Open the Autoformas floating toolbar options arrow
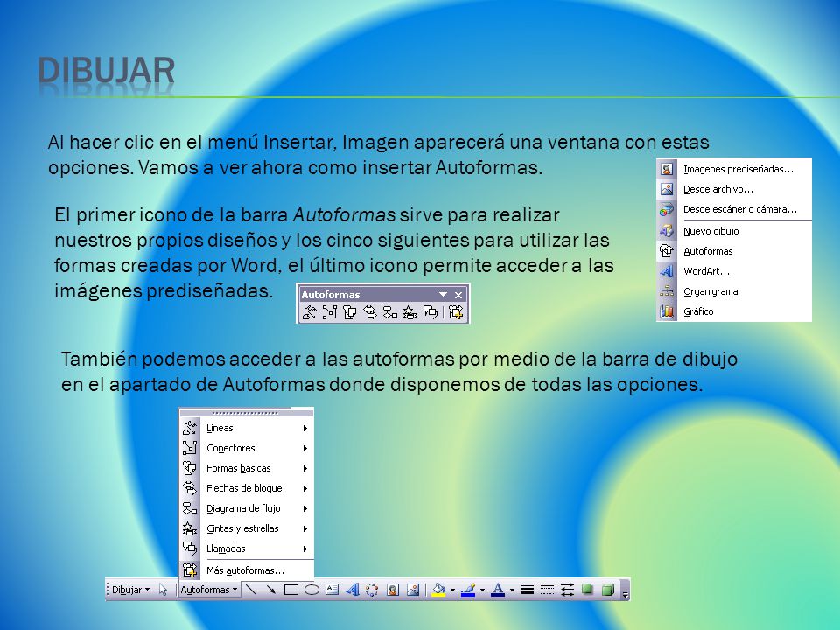This screenshot has height=630, width=840. point(443,295)
